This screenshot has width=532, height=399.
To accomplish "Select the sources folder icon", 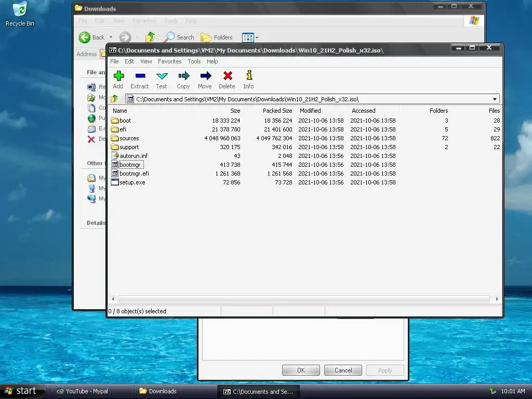I will [x=115, y=138].
